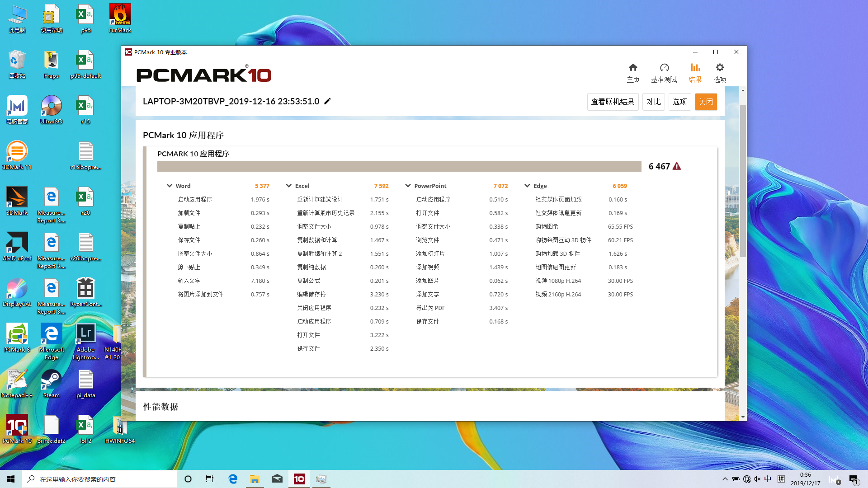Open File Explorer from taskbar
The width and height of the screenshot is (868, 488).
coord(255,479)
